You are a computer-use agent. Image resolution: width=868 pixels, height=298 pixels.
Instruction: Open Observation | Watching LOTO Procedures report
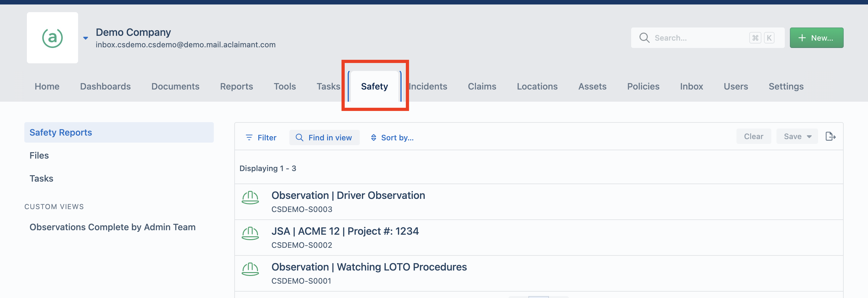pyautogui.click(x=369, y=267)
